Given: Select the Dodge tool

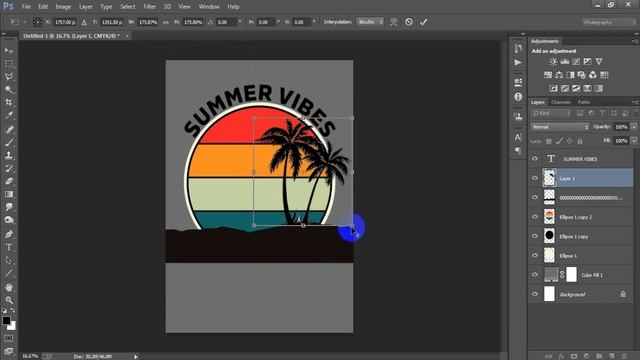Looking at the screenshot, I should [x=9, y=220].
